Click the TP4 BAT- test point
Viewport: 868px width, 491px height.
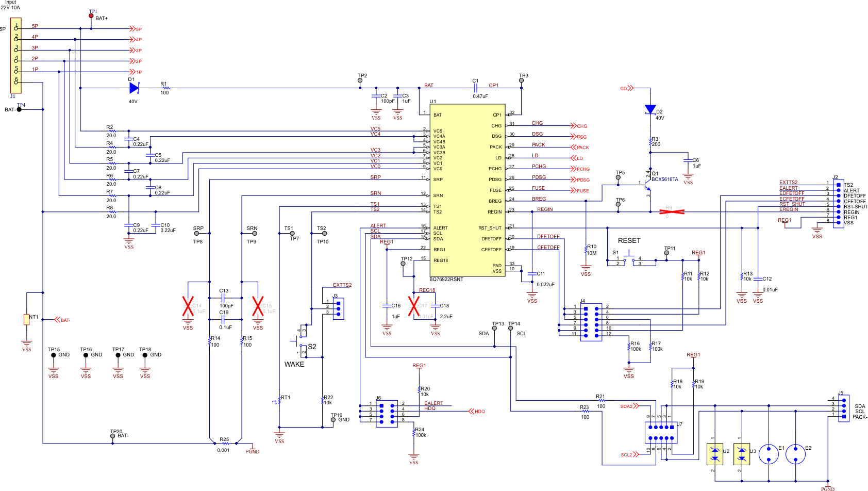click(19, 109)
